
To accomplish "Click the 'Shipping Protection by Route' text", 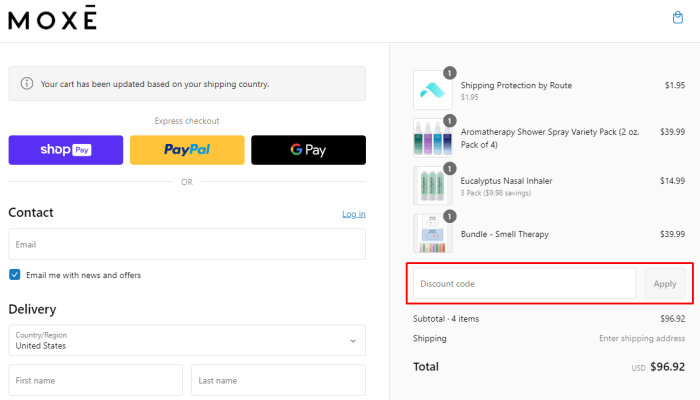I will [516, 85].
